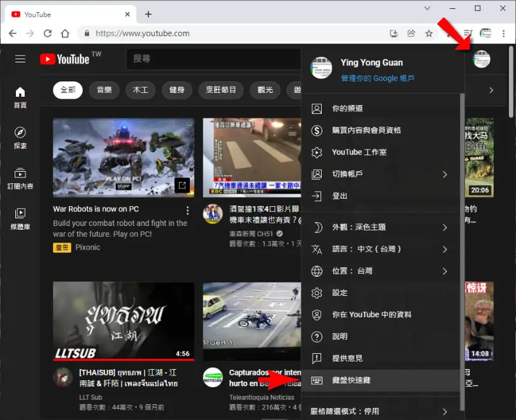Reload the page in the browser
This screenshot has width=516, height=420.
tap(47, 33)
